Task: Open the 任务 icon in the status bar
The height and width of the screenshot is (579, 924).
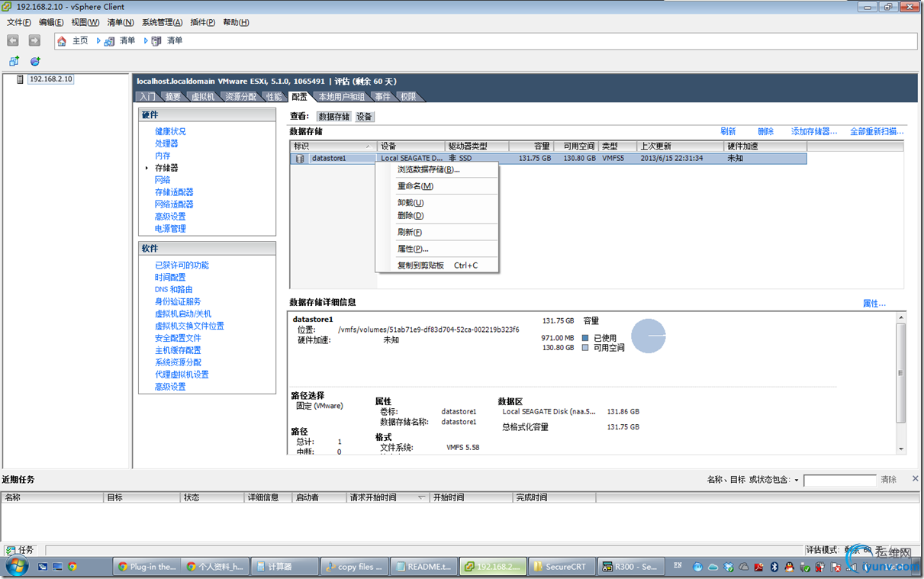Action: (11, 550)
